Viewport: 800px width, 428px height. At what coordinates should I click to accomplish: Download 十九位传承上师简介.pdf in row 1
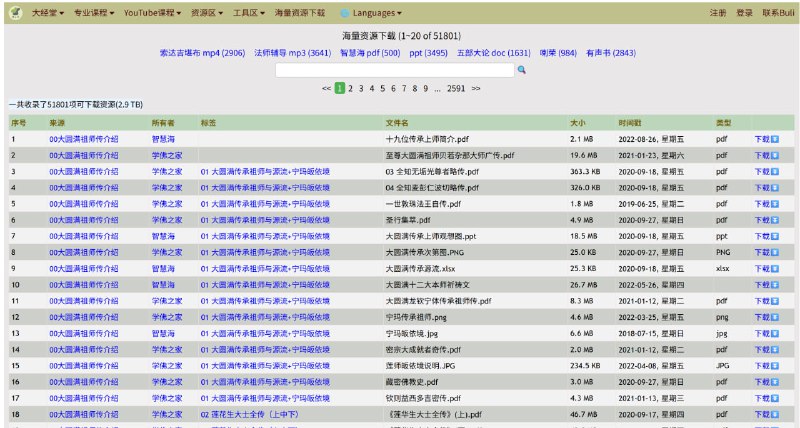coord(766,139)
